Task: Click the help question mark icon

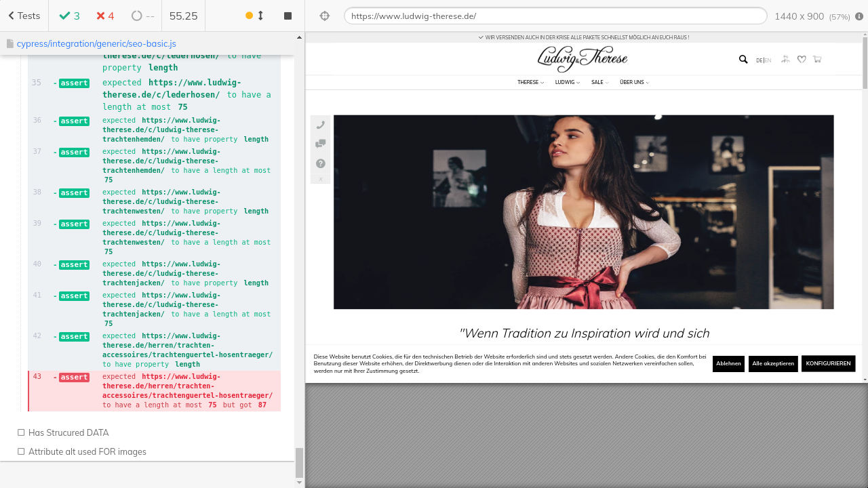Action: [x=321, y=163]
